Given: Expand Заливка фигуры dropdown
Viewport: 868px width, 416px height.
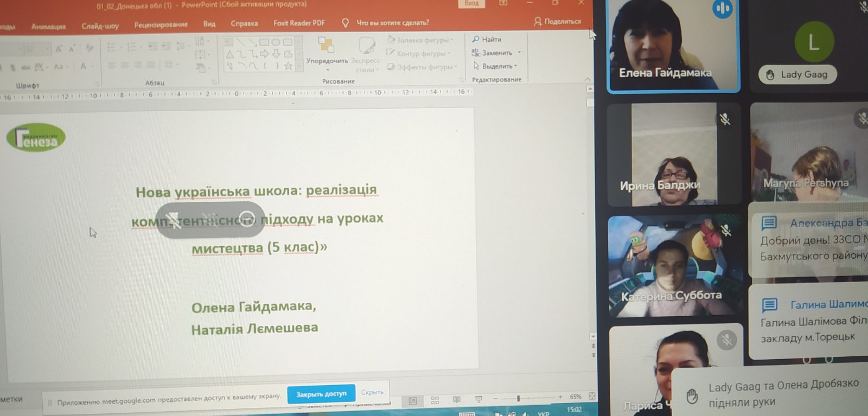Looking at the screenshot, I should point(451,40).
